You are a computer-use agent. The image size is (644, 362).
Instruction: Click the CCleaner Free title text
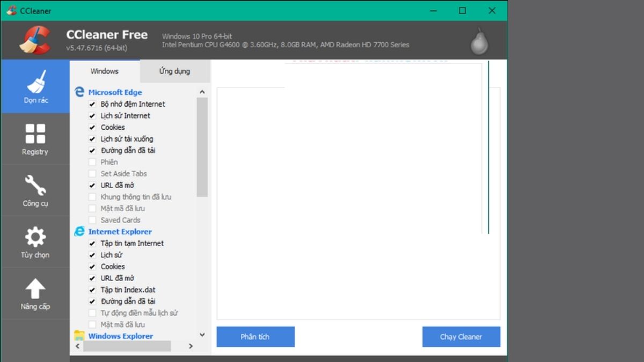point(107,34)
